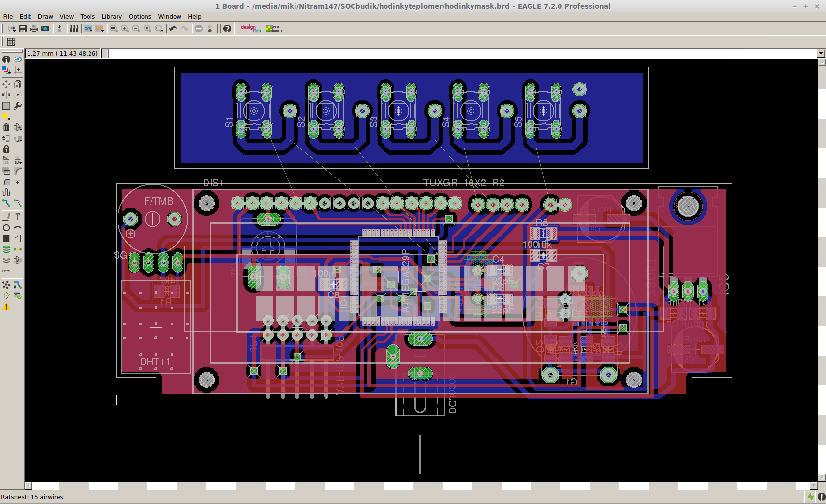Open the PCB Quote button
Screen dimensions: 826x504
(x=274, y=29)
